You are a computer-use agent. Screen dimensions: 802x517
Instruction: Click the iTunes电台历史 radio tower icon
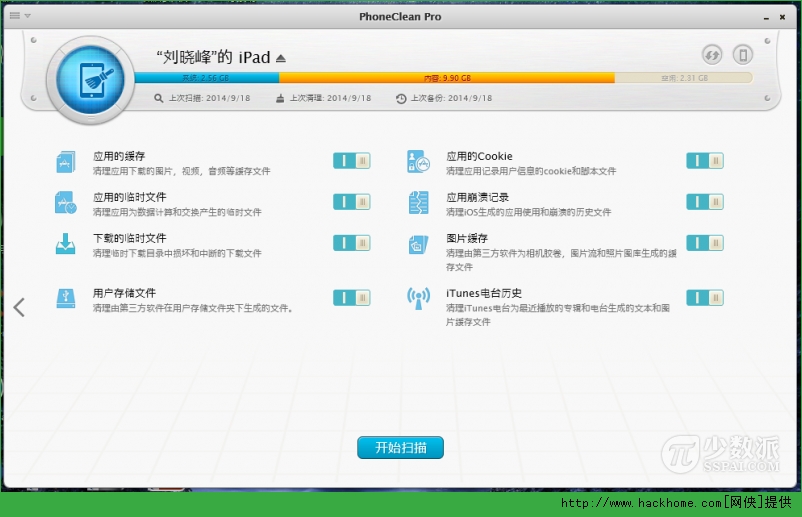coord(418,298)
